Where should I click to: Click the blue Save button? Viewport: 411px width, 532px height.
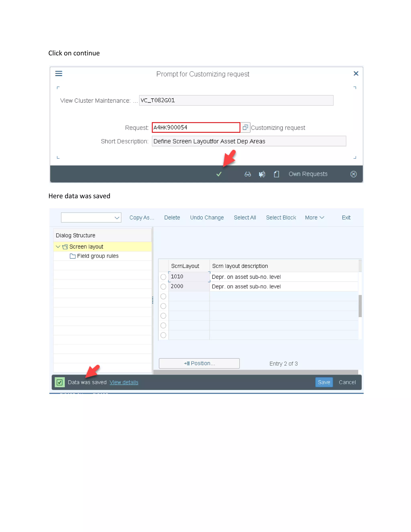[324, 382]
